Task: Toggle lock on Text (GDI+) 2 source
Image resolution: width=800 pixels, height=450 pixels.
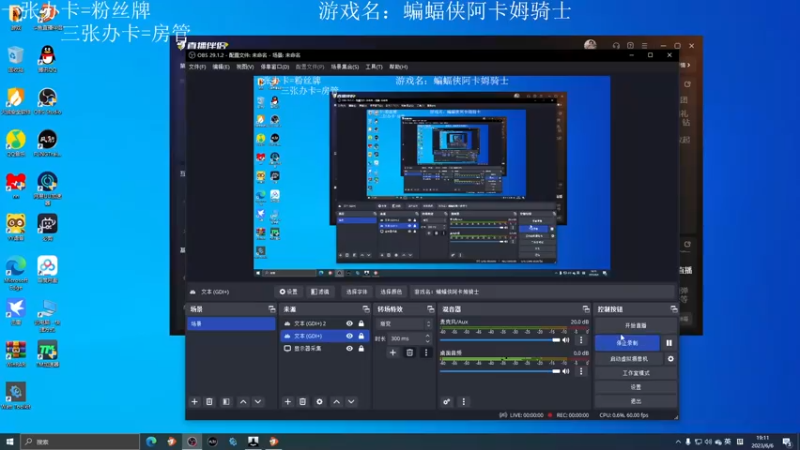Action: [361, 323]
